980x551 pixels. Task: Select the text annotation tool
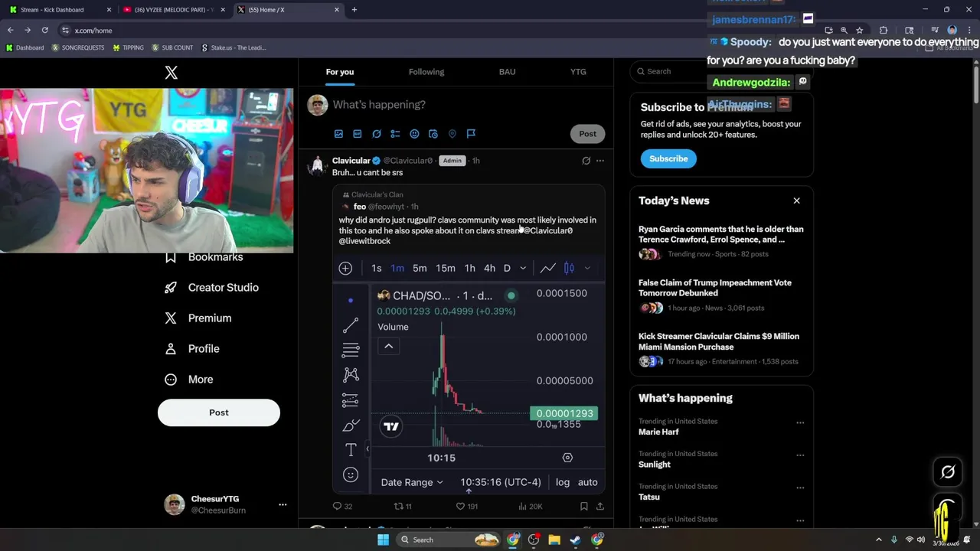pos(351,450)
